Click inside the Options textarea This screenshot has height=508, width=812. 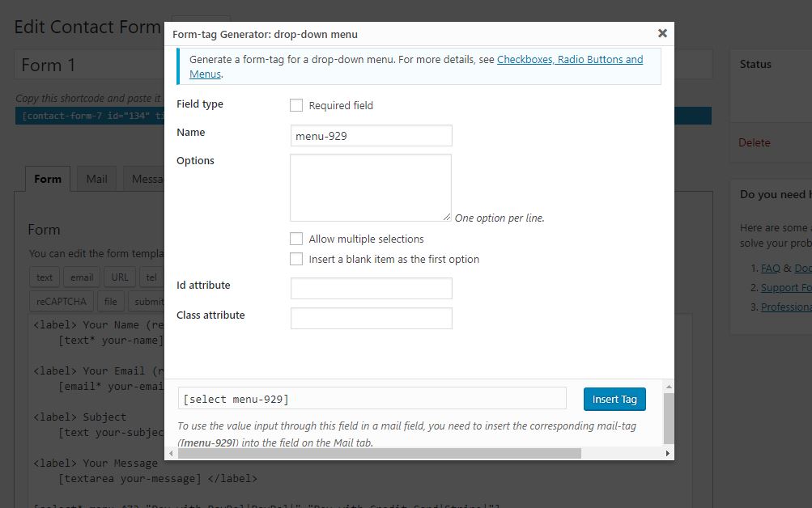(x=371, y=188)
